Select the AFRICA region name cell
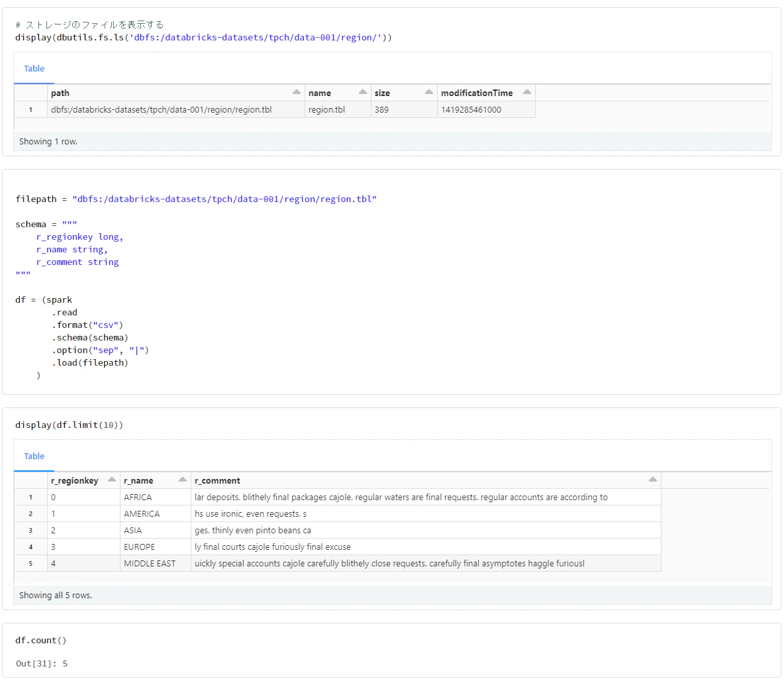Image resolution: width=784 pixels, height=685 pixels. (x=156, y=498)
